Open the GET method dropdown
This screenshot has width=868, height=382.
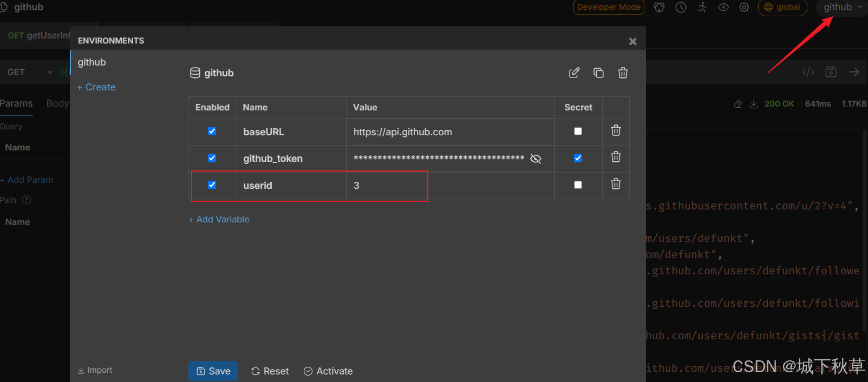(x=30, y=72)
